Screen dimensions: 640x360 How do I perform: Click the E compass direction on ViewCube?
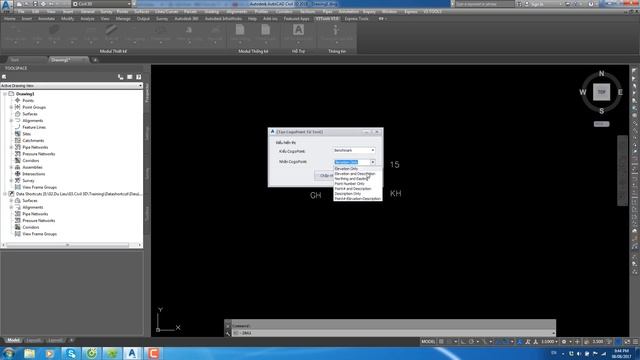620,92
